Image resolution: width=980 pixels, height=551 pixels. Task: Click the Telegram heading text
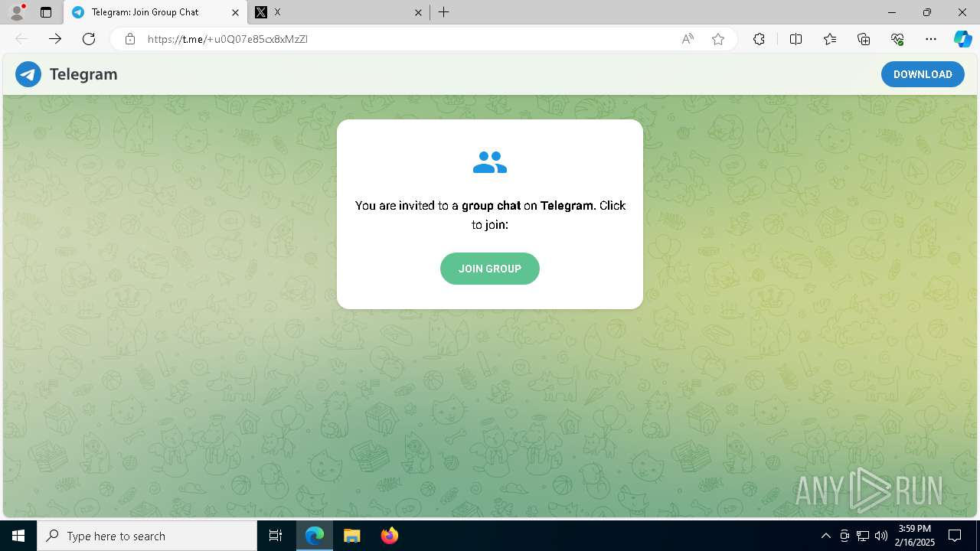coord(83,74)
